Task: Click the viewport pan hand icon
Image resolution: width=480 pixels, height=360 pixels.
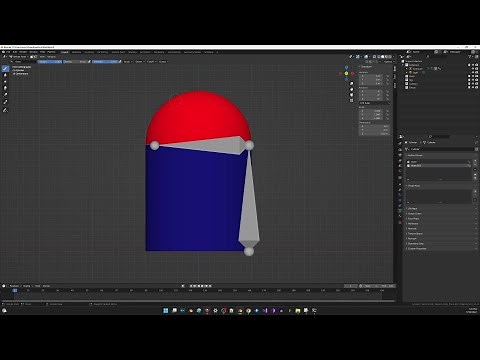Action: pos(351,89)
